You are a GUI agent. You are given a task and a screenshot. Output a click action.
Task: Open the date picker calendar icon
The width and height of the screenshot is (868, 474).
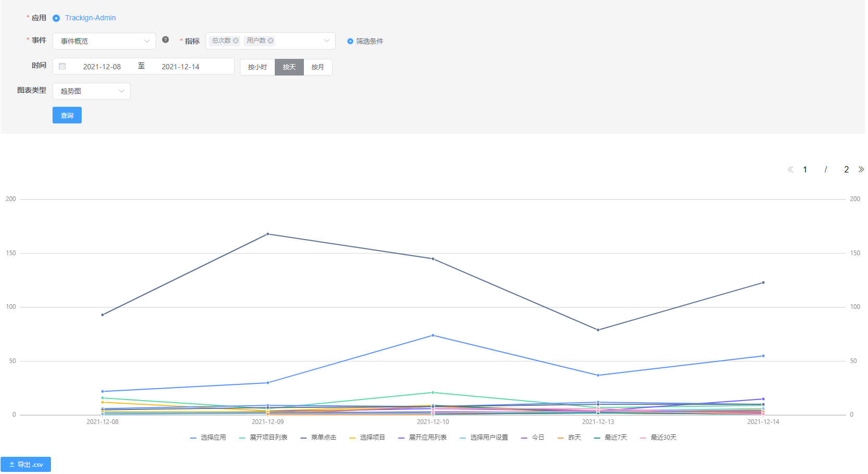(x=62, y=66)
